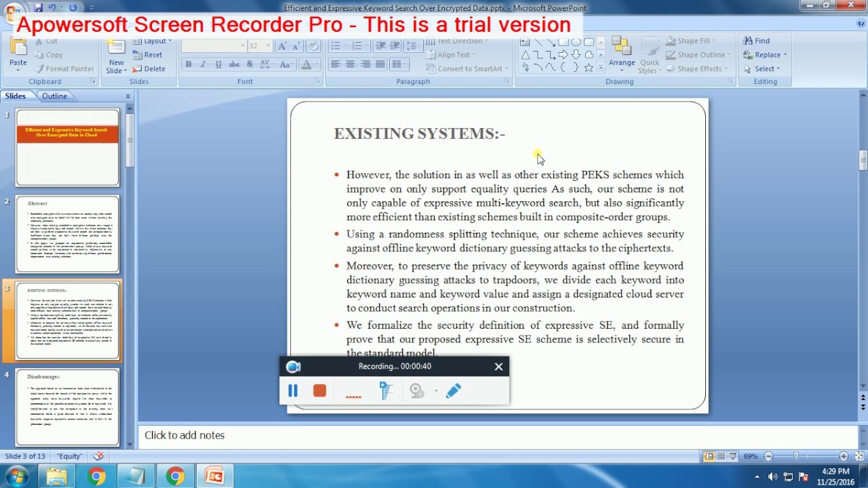Zoom in using the plus button
868x488 pixels.
843,456
